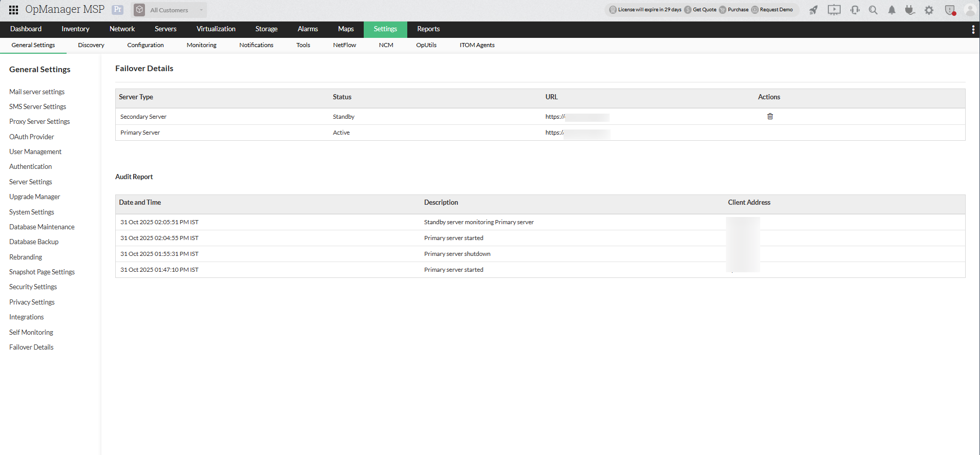Viewport: 980px width, 455px height.
Task: Open the NetFlow sub-tab
Action: tap(344, 45)
